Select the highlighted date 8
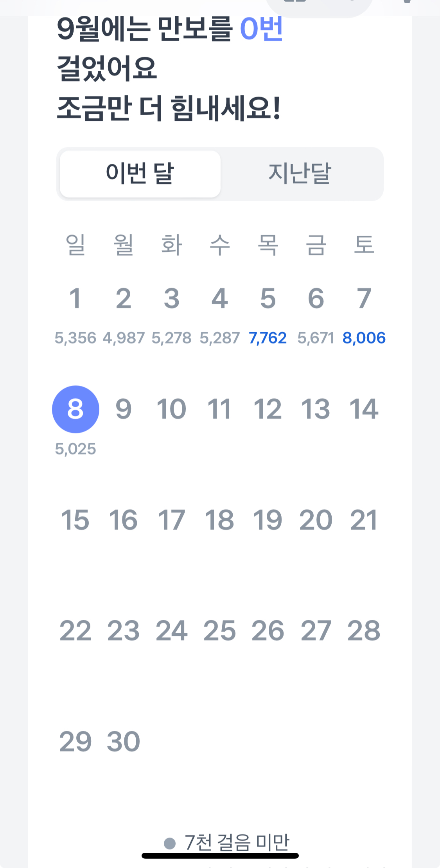The image size is (440, 868). click(75, 409)
